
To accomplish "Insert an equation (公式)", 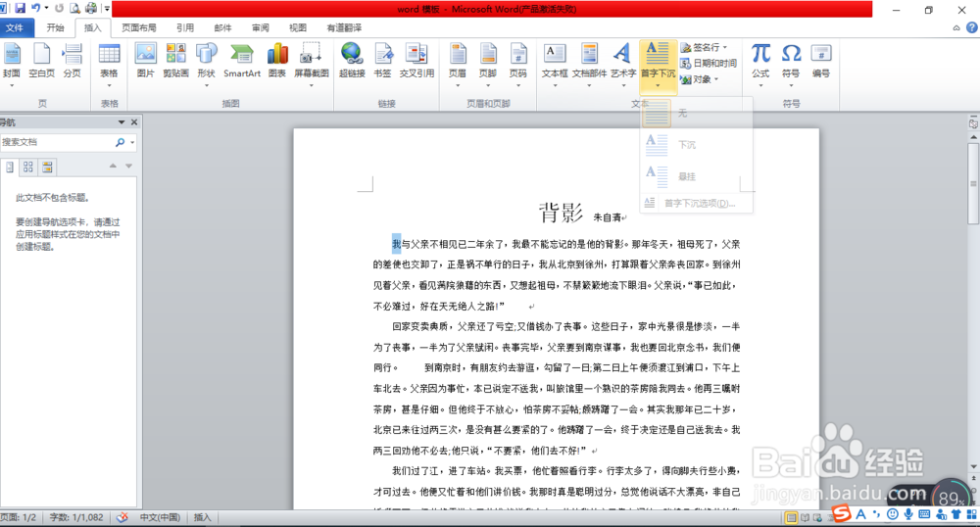I will pyautogui.click(x=760, y=63).
